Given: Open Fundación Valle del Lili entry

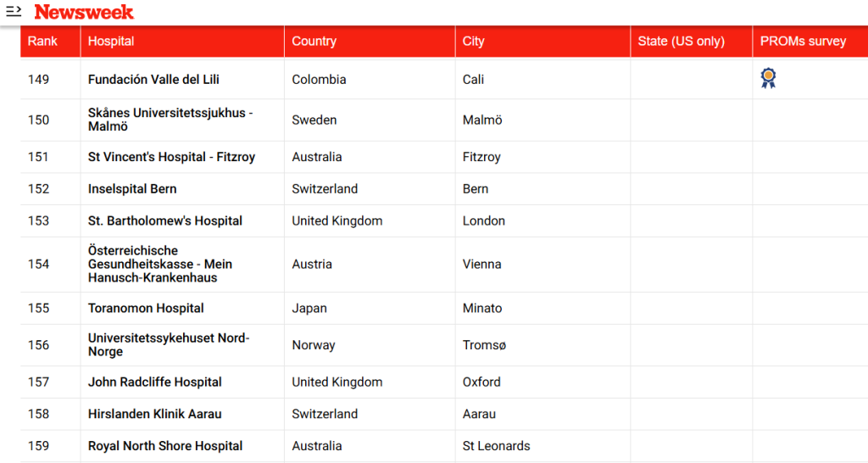Looking at the screenshot, I should tap(153, 79).
